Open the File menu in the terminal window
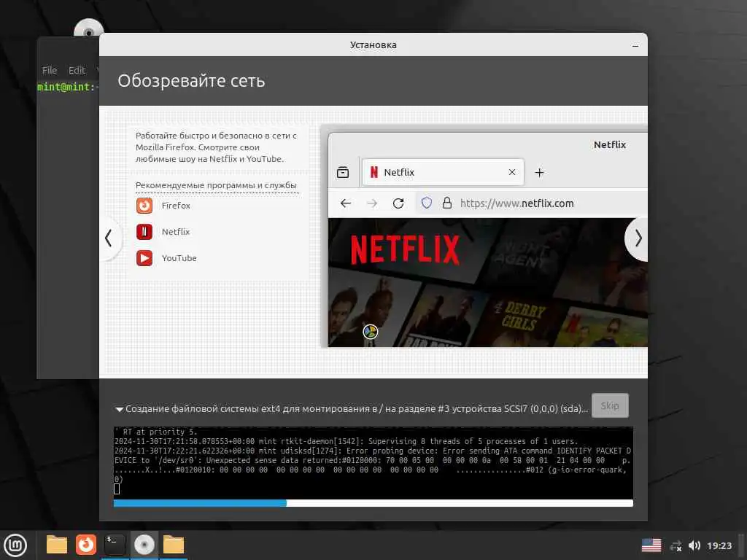747x560 pixels. tap(50, 71)
